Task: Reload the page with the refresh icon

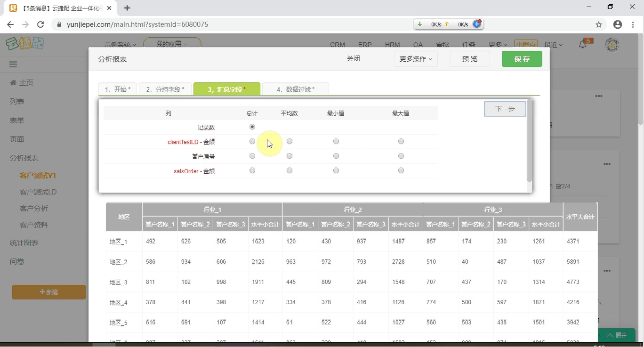Action: point(40,24)
